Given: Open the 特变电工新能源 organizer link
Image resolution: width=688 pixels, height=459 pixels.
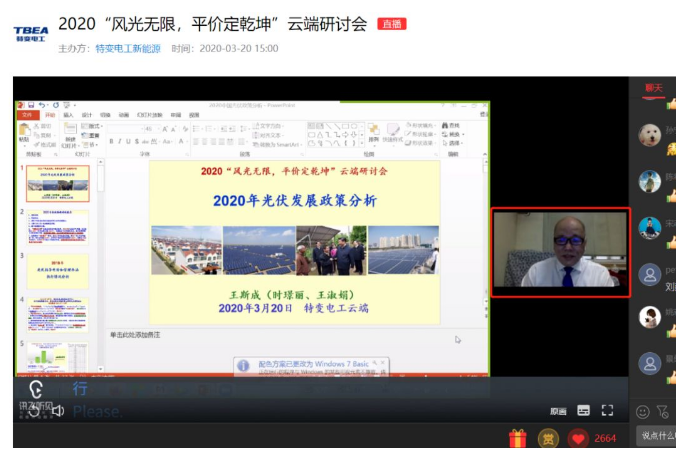Looking at the screenshot, I should [x=127, y=48].
